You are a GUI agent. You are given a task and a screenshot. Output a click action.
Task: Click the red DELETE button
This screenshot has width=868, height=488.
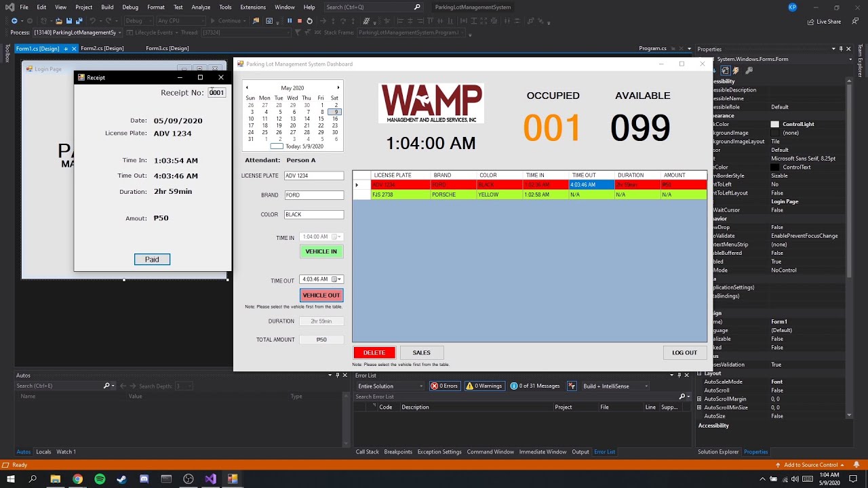tap(374, 352)
